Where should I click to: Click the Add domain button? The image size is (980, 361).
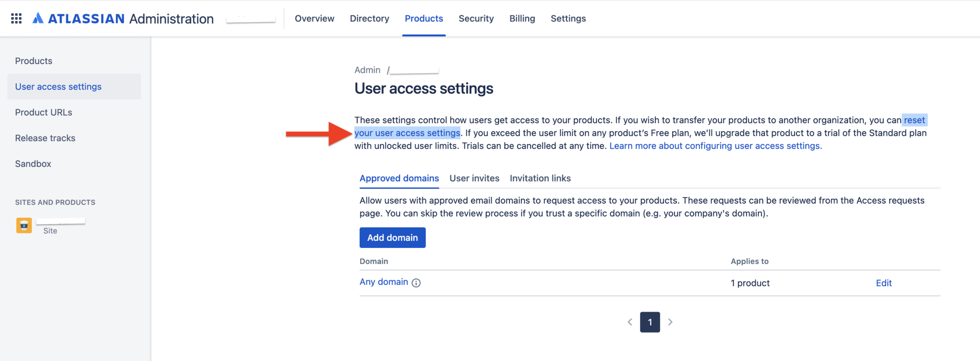click(392, 238)
